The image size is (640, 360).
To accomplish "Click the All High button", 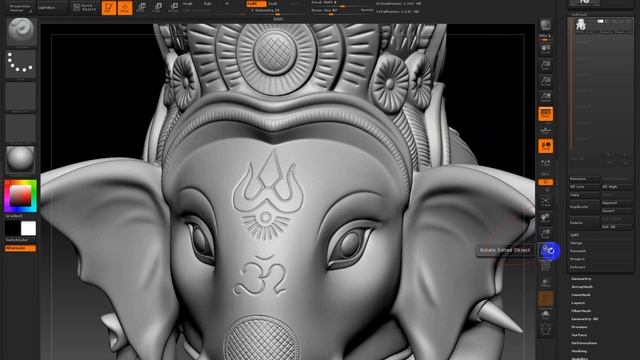I will (616, 187).
